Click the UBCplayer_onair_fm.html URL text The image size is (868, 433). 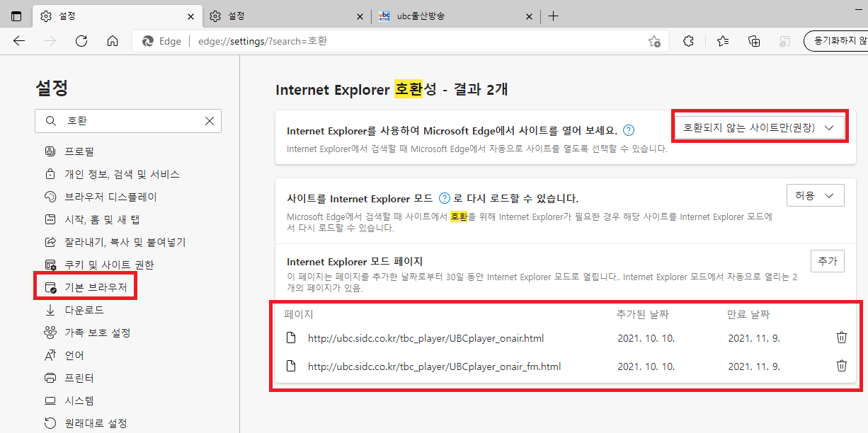click(x=434, y=366)
